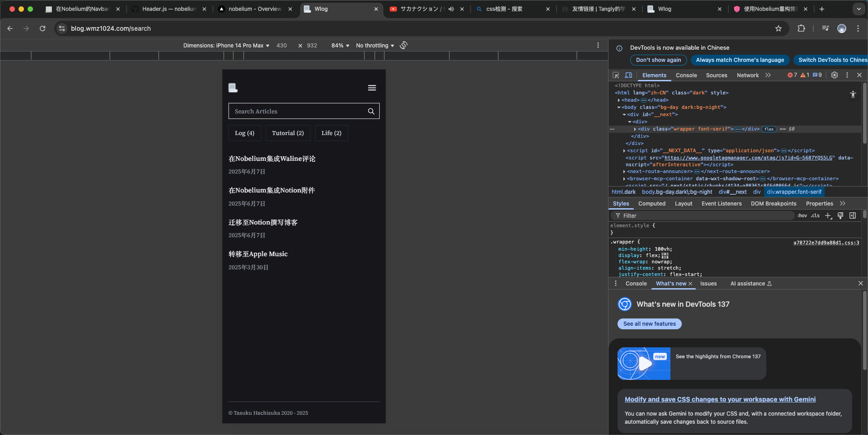Click the new style rule plus icon
This screenshot has height=435, width=868.
pos(828,215)
